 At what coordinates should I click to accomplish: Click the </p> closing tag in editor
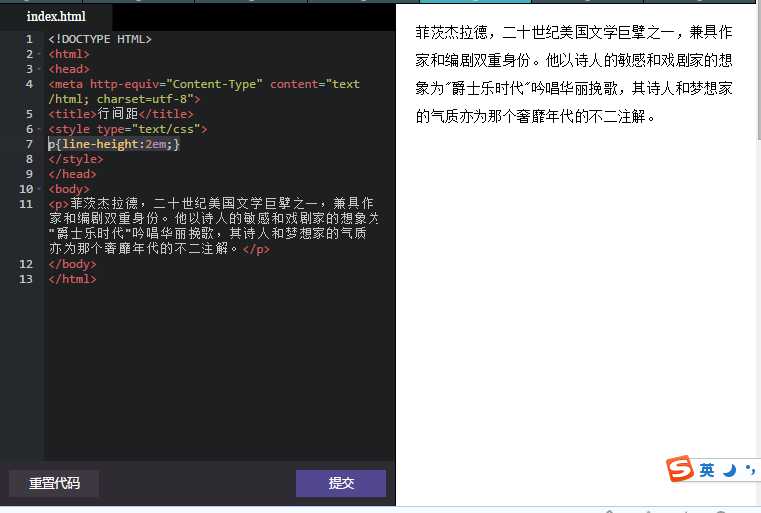256,249
